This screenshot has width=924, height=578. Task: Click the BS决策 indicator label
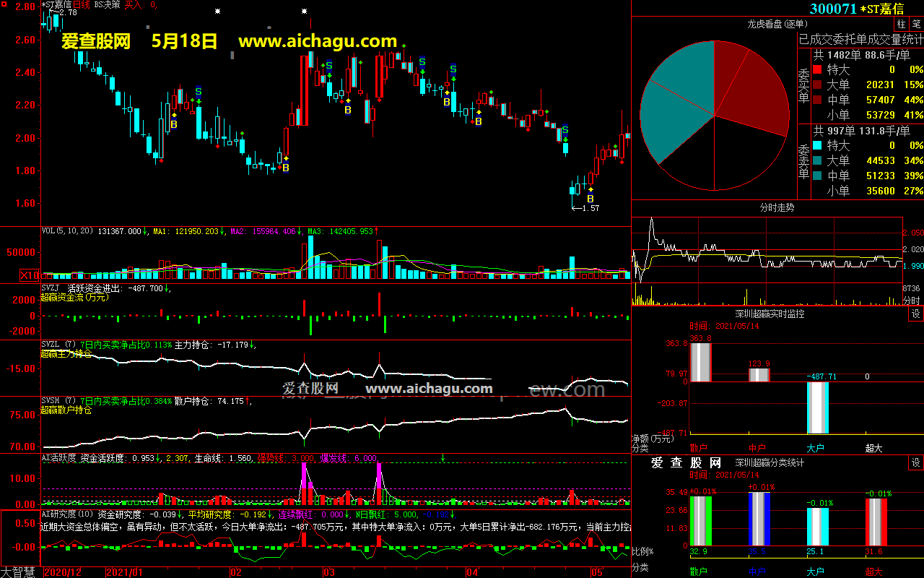108,4
